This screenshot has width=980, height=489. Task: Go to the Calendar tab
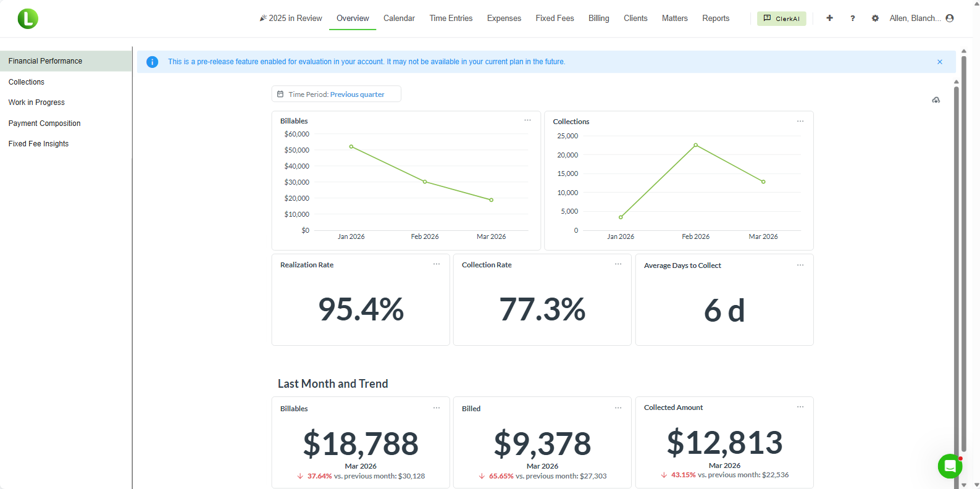(x=399, y=19)
